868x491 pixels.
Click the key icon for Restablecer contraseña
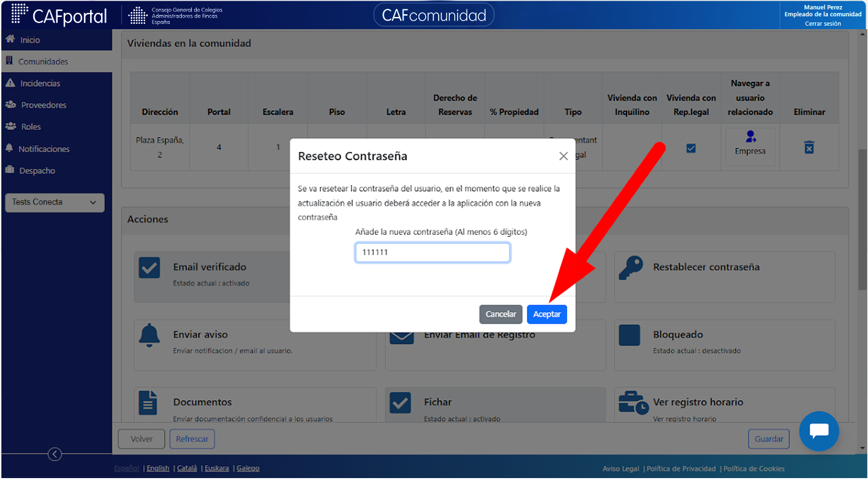click(x=631, y=269)
